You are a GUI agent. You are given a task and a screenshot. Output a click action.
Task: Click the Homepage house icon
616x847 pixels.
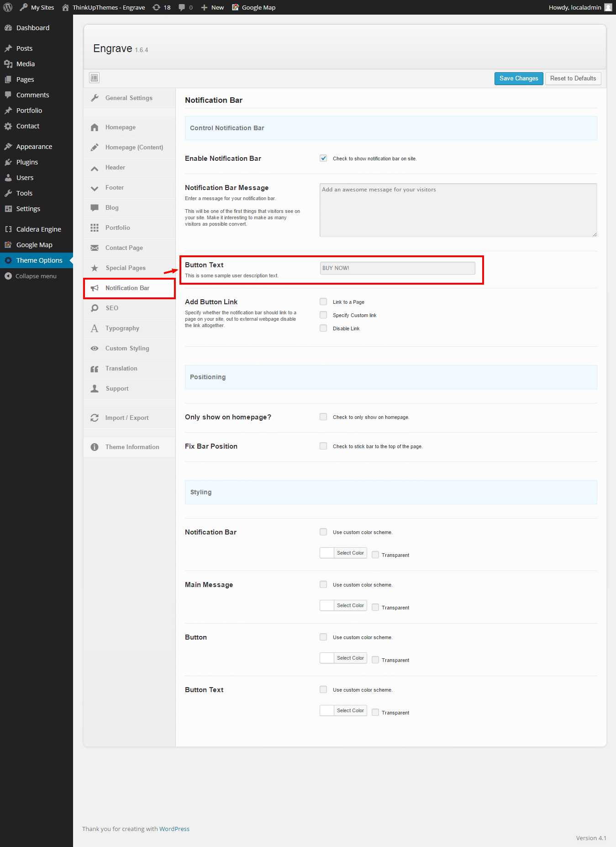coord(95,127)
